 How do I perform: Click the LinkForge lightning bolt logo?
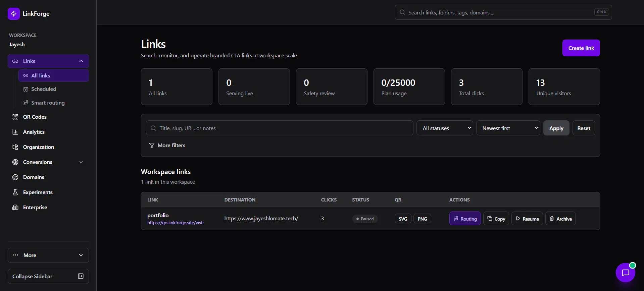[x=14, y=14]
